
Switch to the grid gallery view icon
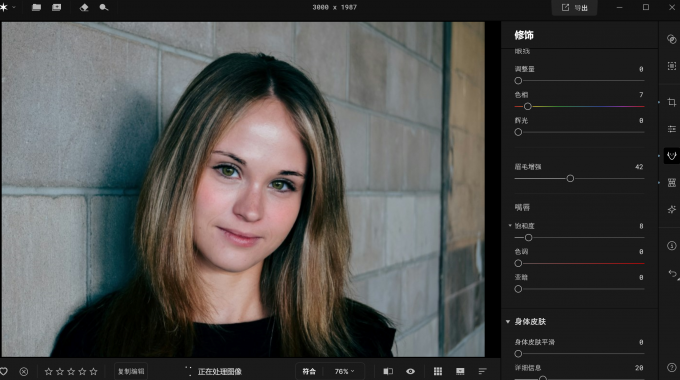click(438, 371)
